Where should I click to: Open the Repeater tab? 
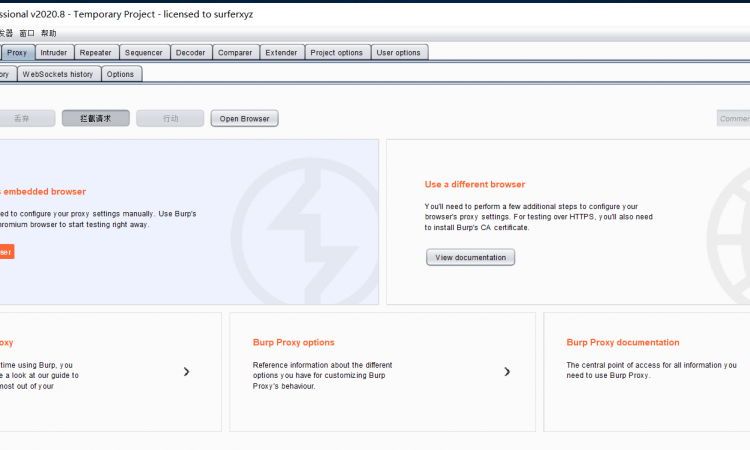(96, 53)
